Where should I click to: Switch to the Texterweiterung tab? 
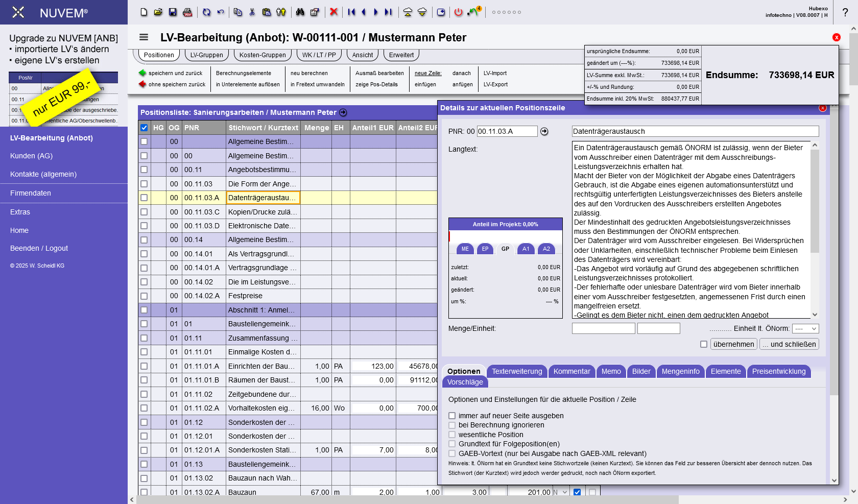point(517,371)
